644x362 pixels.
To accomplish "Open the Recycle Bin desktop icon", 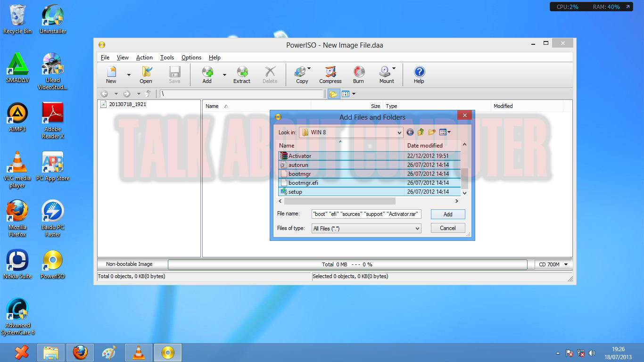I will pos(17,19).
